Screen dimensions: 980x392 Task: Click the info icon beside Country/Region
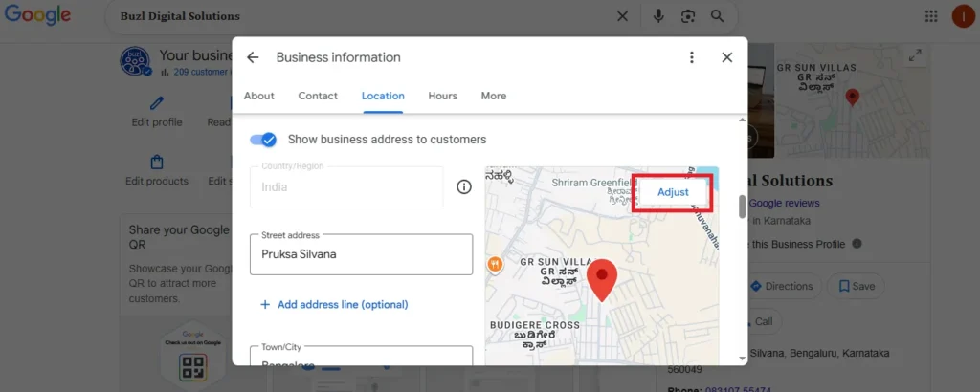point(464,186)
